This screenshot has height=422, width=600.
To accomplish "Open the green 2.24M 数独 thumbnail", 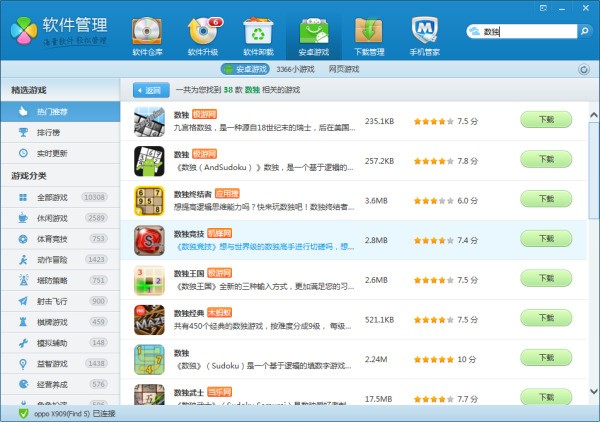I will tap(149, 360).
